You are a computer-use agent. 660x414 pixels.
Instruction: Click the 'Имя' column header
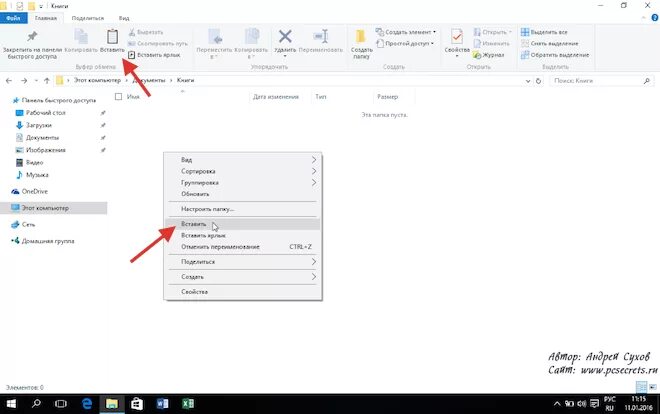coord(133,97)
